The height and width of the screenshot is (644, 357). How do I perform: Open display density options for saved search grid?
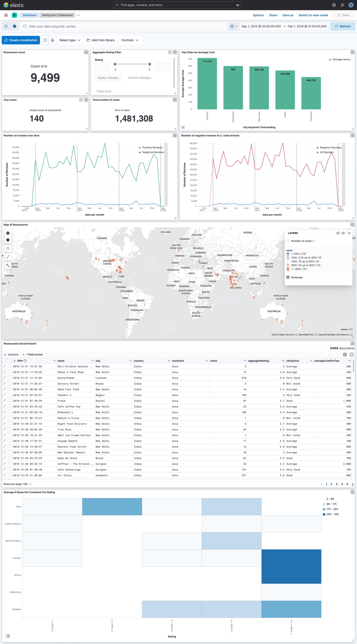coord(345,354)
